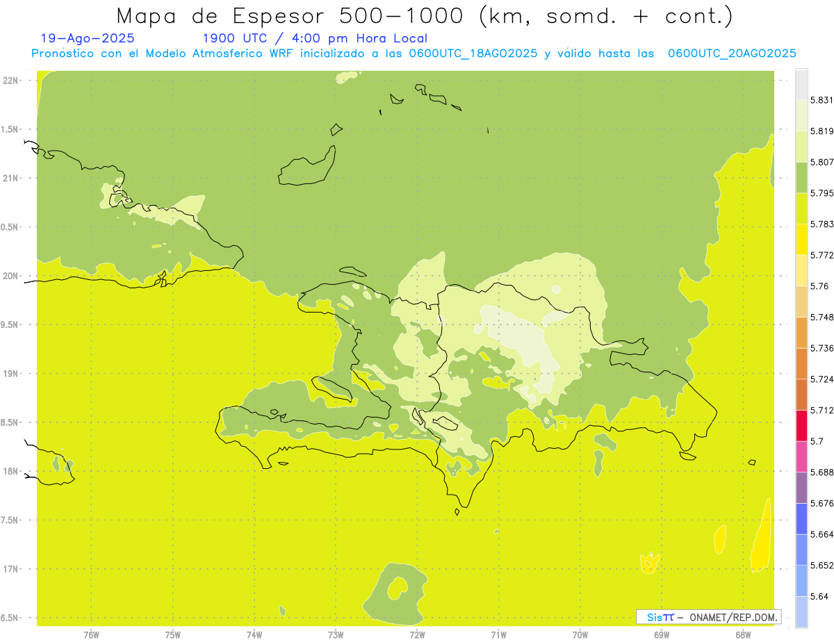Click the 72W longitude label

[x=417, y=634]
